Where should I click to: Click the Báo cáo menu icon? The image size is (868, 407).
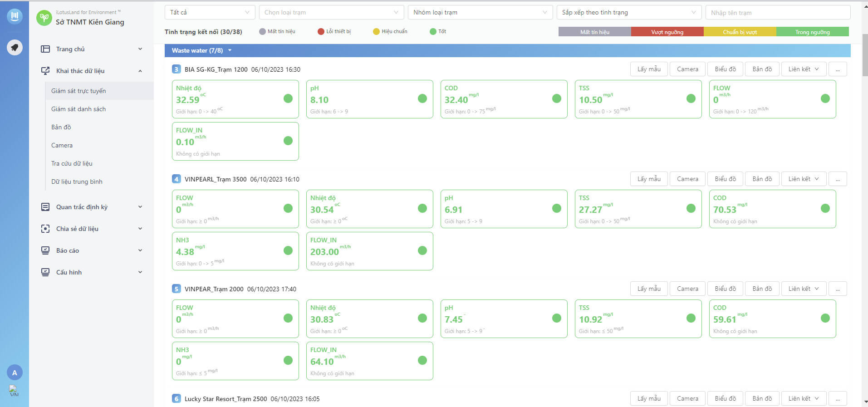point(45,250)
